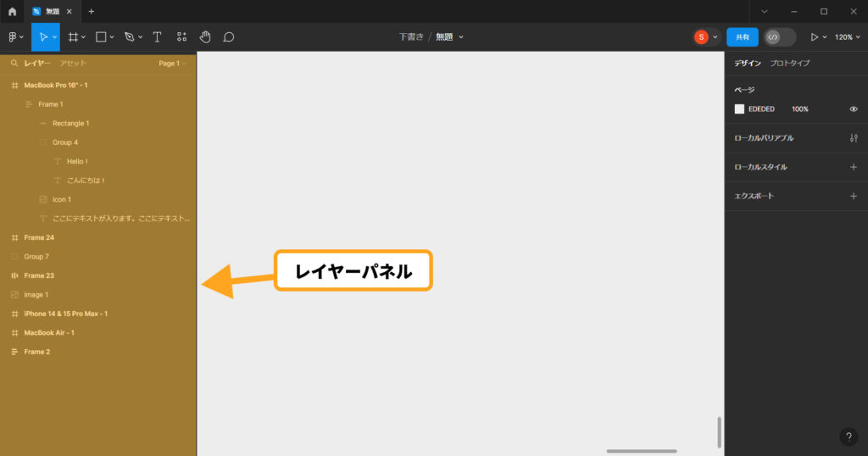
Task: Click the EDEDED hex value field
Action: [x=762, y=109]
